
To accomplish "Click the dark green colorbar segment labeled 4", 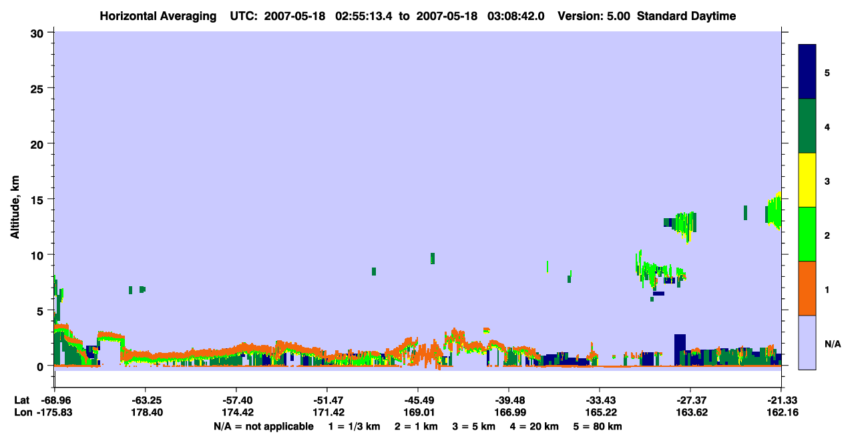I will (x=807, y=126).
